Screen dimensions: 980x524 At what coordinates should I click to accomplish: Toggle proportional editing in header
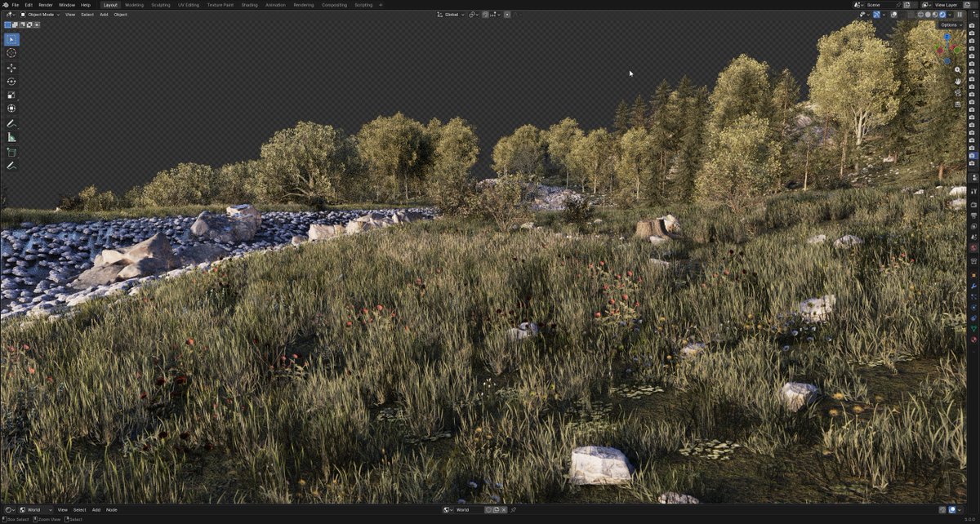point(507,15)
